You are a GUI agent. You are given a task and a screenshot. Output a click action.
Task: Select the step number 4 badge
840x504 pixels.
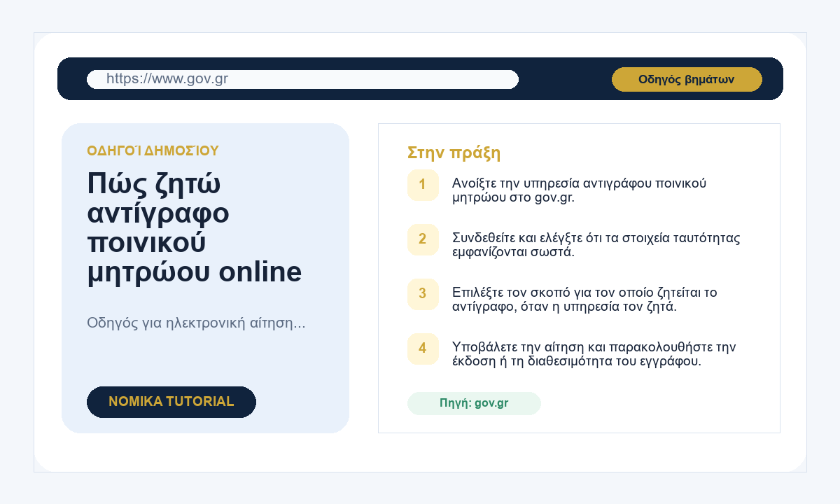(x=423, y=348)
